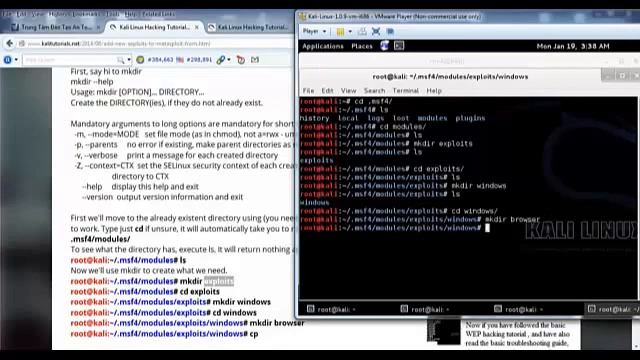Image resolution: width=640 pixels, height=360 pixels.
Task: Open the terminal window's Edit menu
Action: 327,91
